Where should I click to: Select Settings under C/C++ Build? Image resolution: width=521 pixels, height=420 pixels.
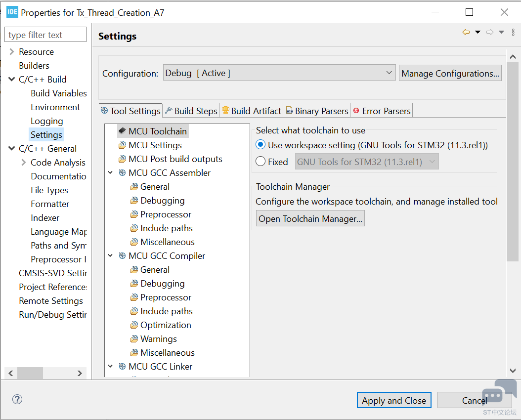(46, 135)
